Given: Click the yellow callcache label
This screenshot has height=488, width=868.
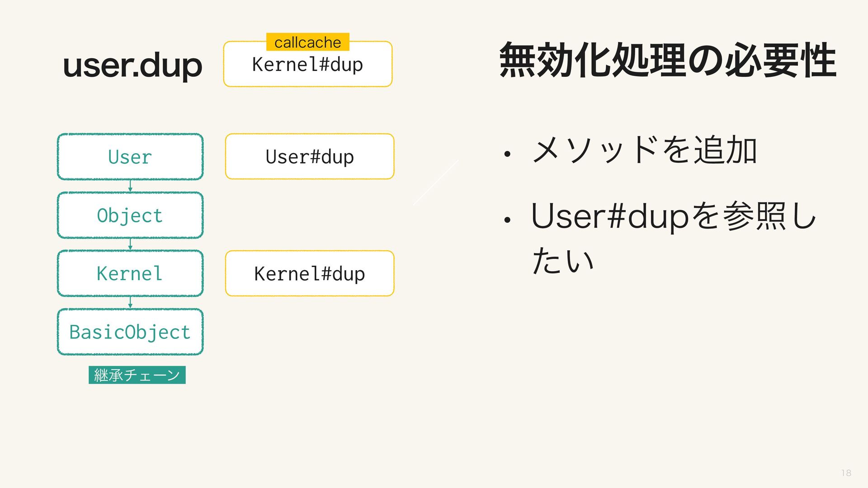Looking at the screenshot, I should pyautogui.click(x=308, y=42).
